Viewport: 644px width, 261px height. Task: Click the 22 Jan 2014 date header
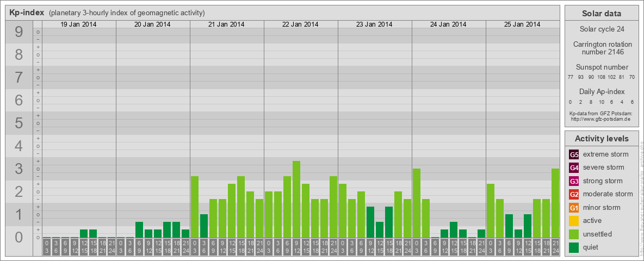[x=300, y=24]
